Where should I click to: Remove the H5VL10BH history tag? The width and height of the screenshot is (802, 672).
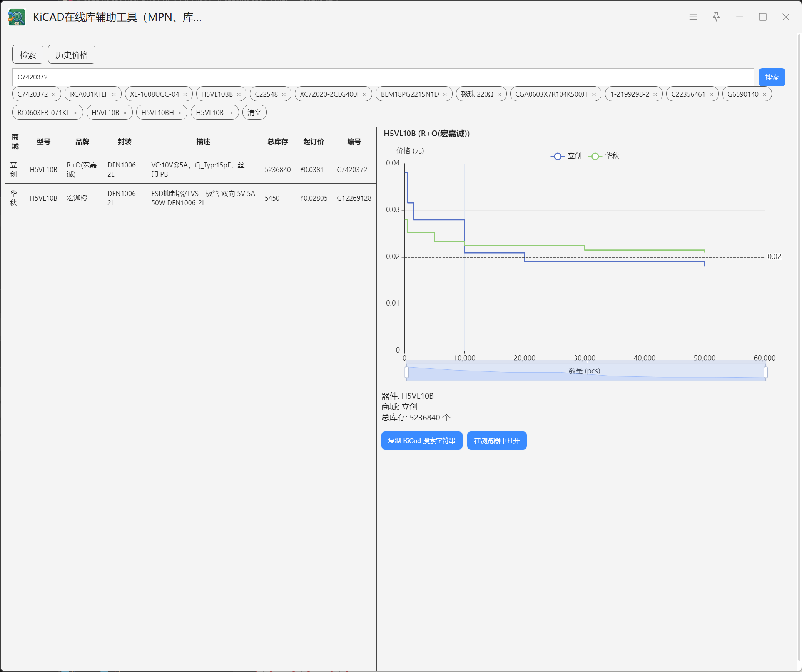click(180, 113)
